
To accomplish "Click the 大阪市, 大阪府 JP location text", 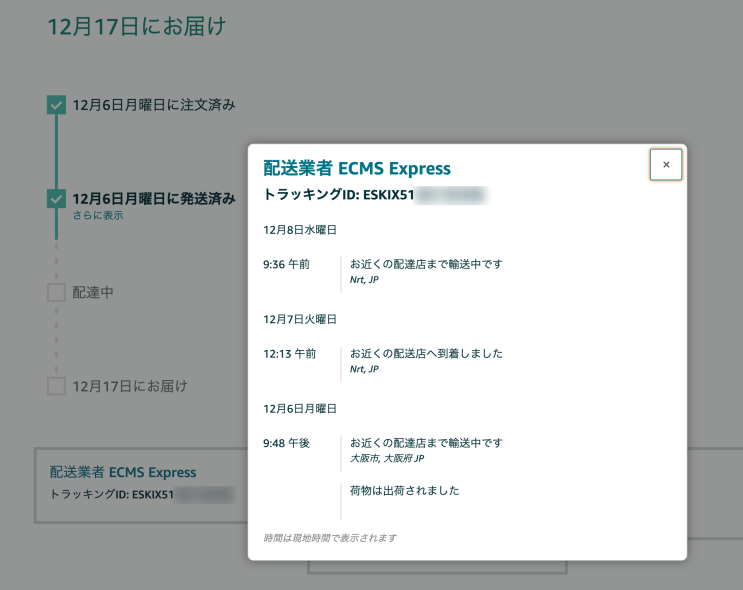I will click(x=387, y=458).
